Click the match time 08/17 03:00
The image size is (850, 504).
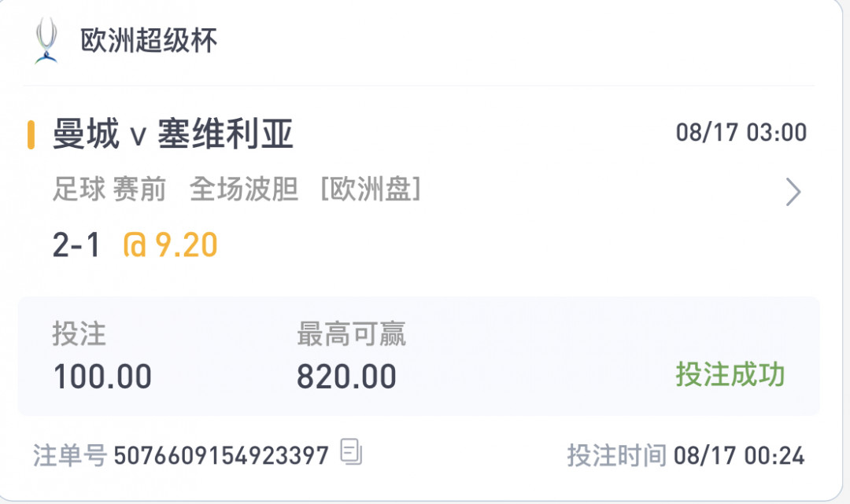click(741, 133)
